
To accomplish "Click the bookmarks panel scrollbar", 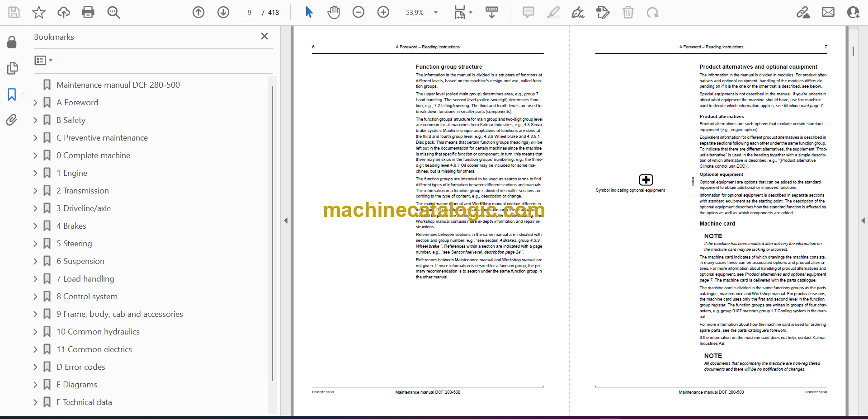I will (x=272, y=233).
